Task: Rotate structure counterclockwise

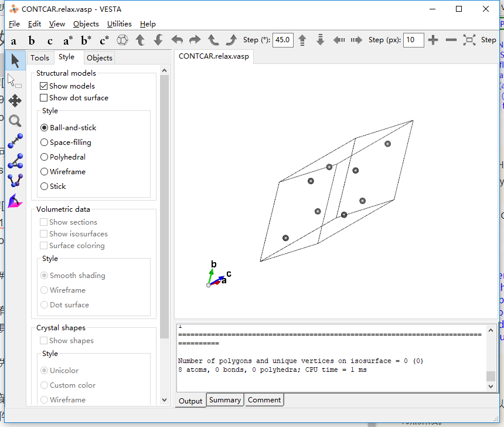Action: (213, 40)
